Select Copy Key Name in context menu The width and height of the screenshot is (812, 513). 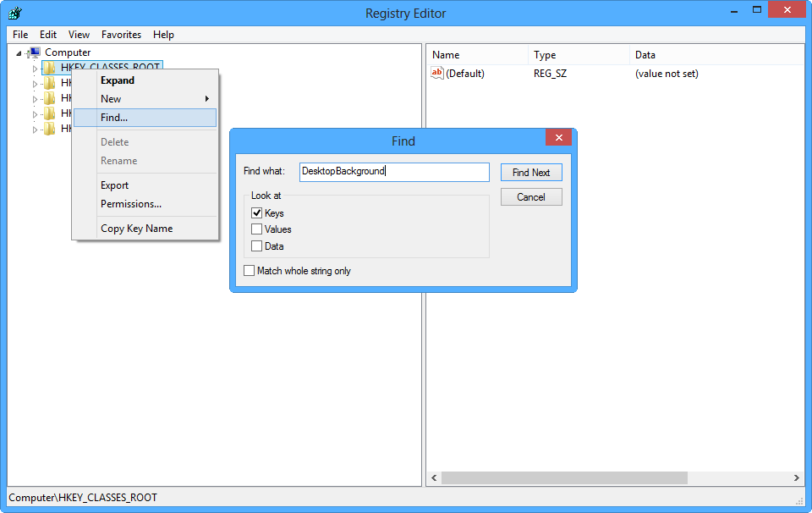pos(145,229)
